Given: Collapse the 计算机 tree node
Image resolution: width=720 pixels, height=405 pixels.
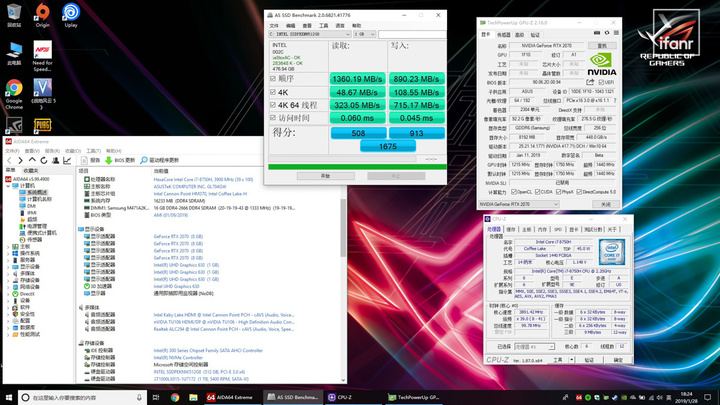Looking at the screenshot, I should click(x=8, y=186).
